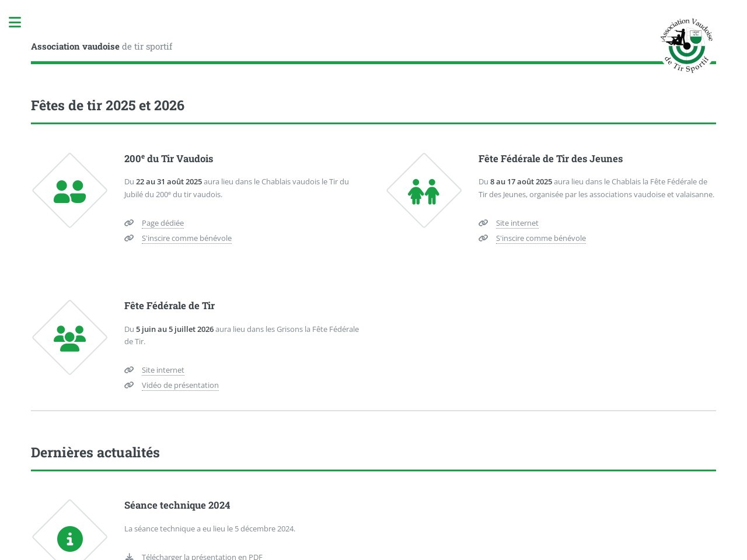
Task: Click the Séance technique 2024 heading
Action: pyautogui.click(x=177, y=505)
